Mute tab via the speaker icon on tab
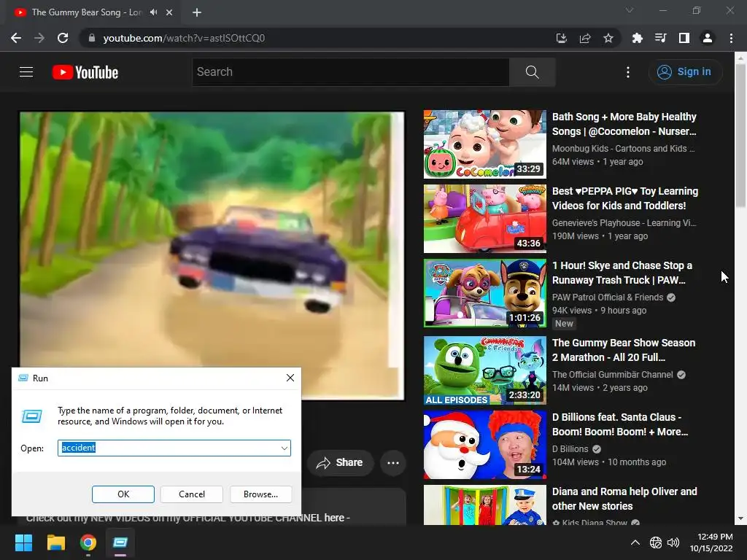The height and width of the screenshot is (560, 747). click(x=153, y=12)
